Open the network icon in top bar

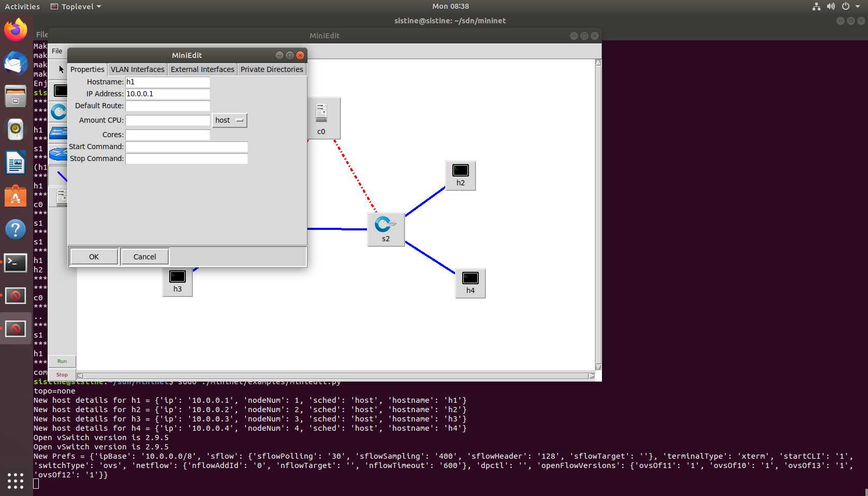816,6
